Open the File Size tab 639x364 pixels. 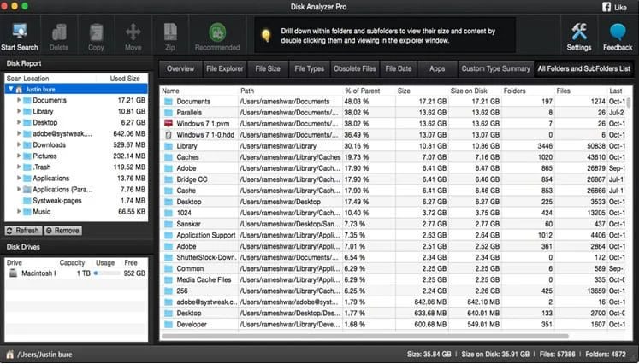268,69
